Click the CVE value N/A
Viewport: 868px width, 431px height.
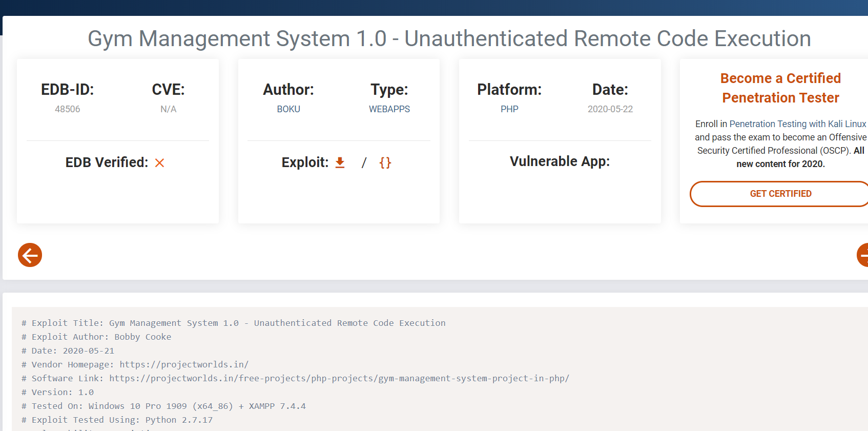tap(169, 109)
